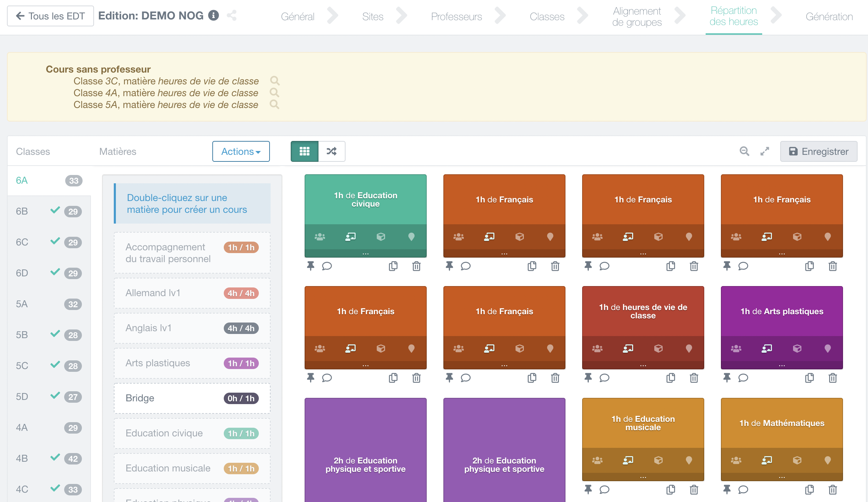
Task: Return via Tous les EDT button
Action: pos(50,16)
